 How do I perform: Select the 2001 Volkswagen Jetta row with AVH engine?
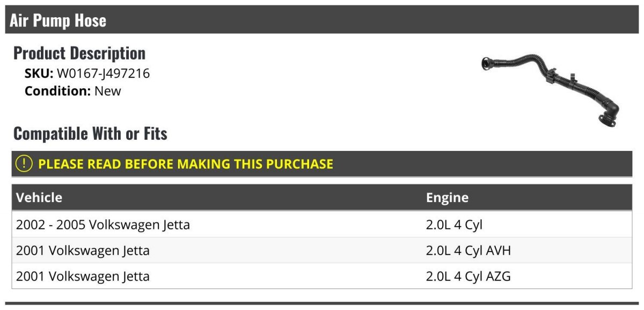pos(83,250)
